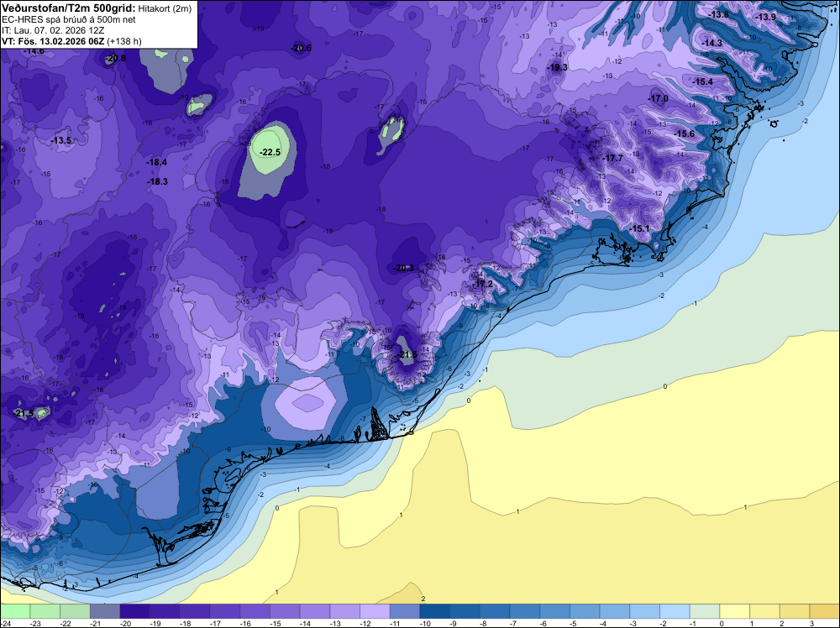
Task: Click the '-17.0' temperature value
Action: click(x=658, y=99)
